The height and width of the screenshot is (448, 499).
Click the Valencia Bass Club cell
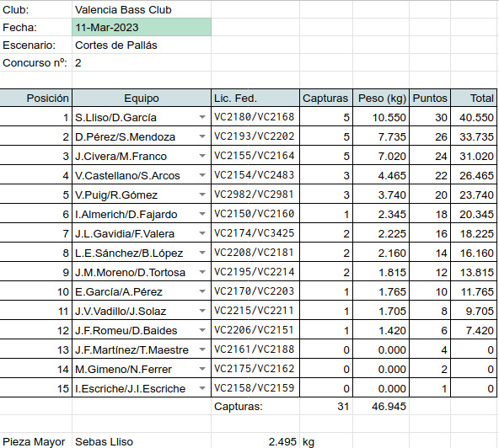click(142, 9)
